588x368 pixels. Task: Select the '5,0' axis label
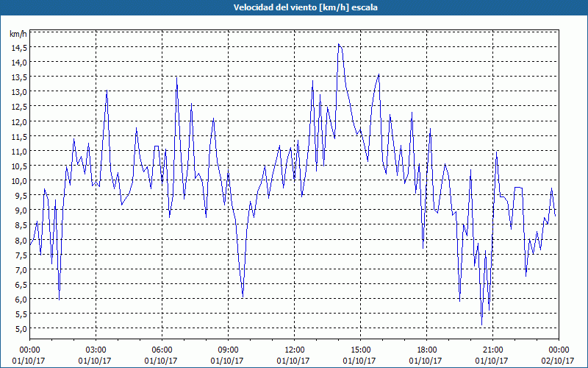(x=21, y=328)
